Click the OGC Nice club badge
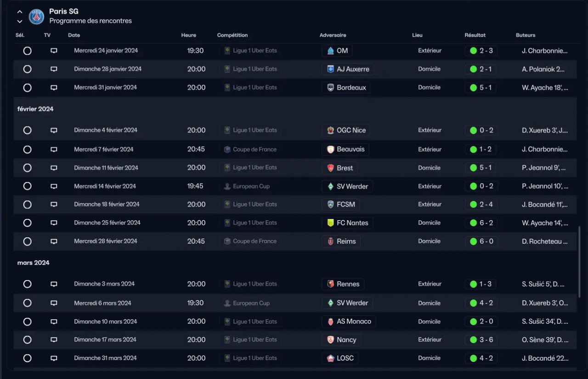 (330, 130)
